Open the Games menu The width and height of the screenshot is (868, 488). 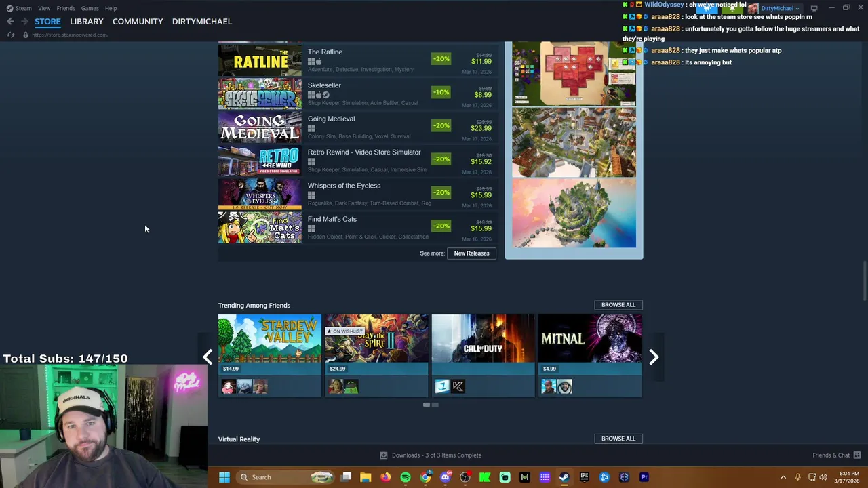(90, 8)
